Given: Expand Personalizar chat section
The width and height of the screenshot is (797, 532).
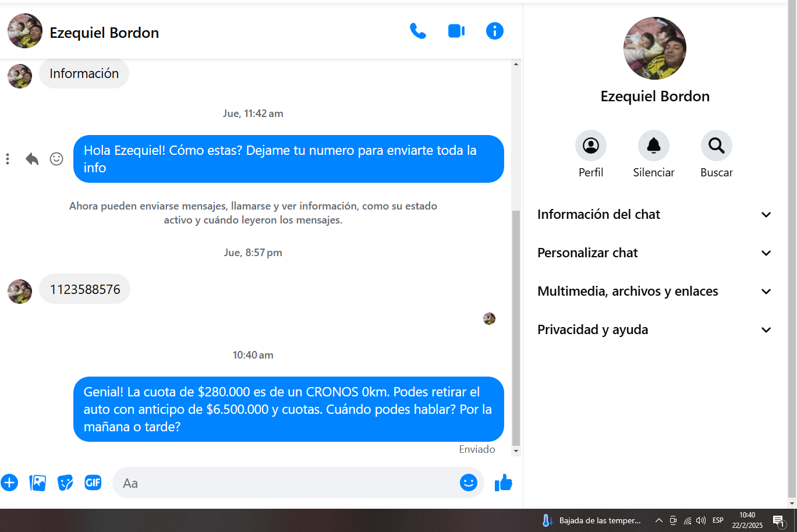Looking at the screenshot, I should click(655, 253).
